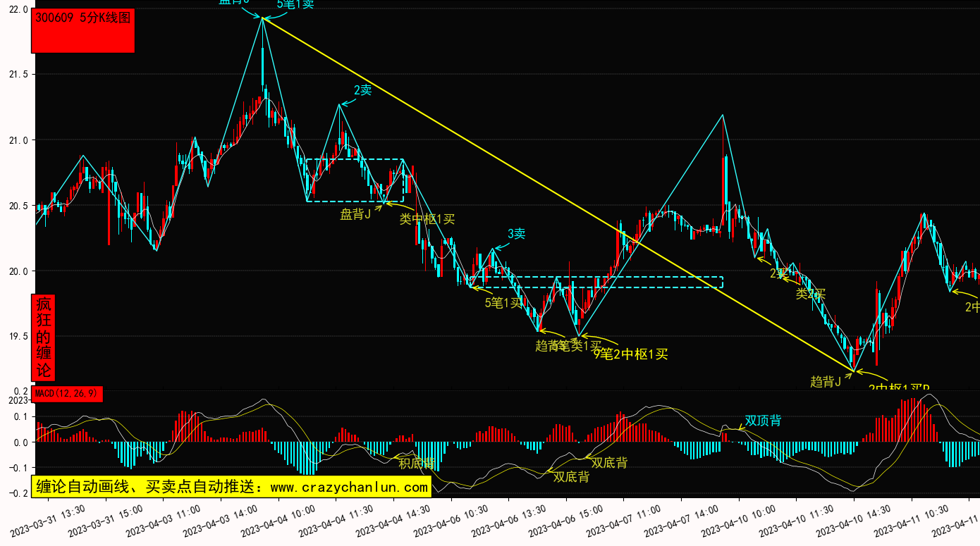Select the '类中枢1买' buy annotation
Image resolution: width=980 pixels, height=546 pixels.
pyautogui.click(x=427, y=219)
